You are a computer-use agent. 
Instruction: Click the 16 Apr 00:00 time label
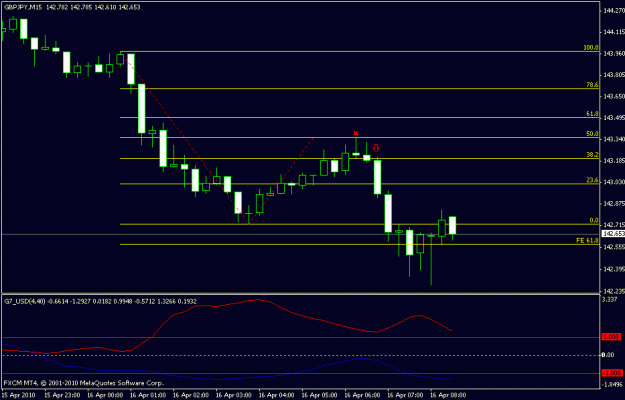click(x=105, y=395)
